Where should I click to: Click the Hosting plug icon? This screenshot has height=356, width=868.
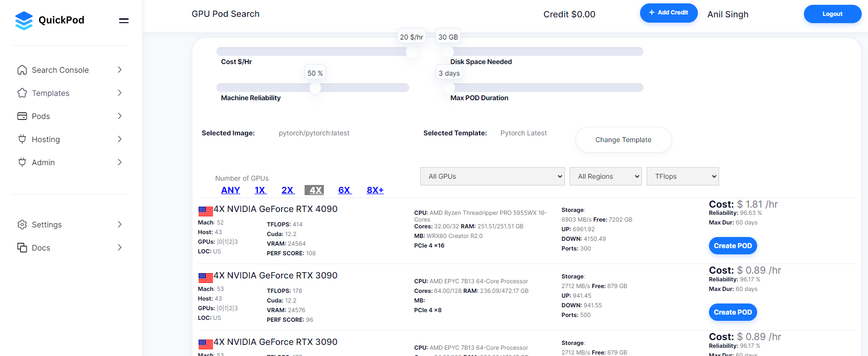(22, 139)
